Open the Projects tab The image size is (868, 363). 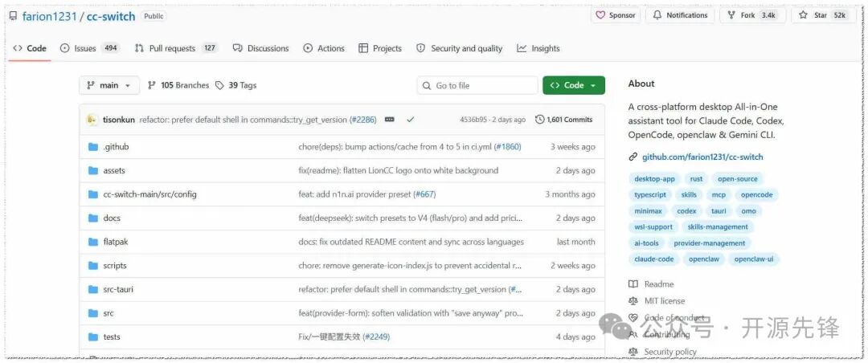point(379,48)
